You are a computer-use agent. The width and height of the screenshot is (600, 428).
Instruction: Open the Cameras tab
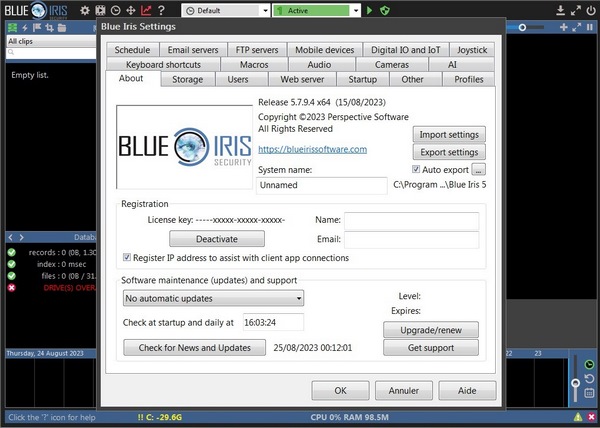point(392,65)
